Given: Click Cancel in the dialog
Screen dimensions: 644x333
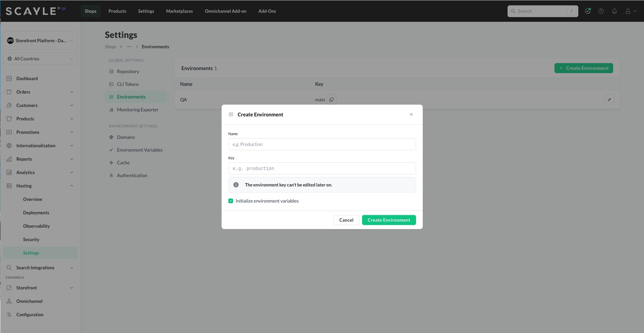Looking at the screenshot, I should coord(346,220).
